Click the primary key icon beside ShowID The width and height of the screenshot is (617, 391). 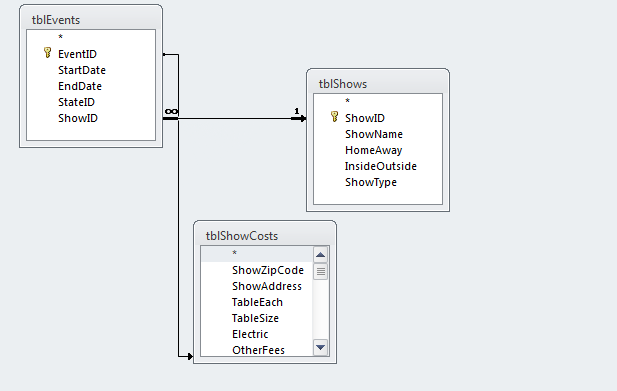pos(334,116)
